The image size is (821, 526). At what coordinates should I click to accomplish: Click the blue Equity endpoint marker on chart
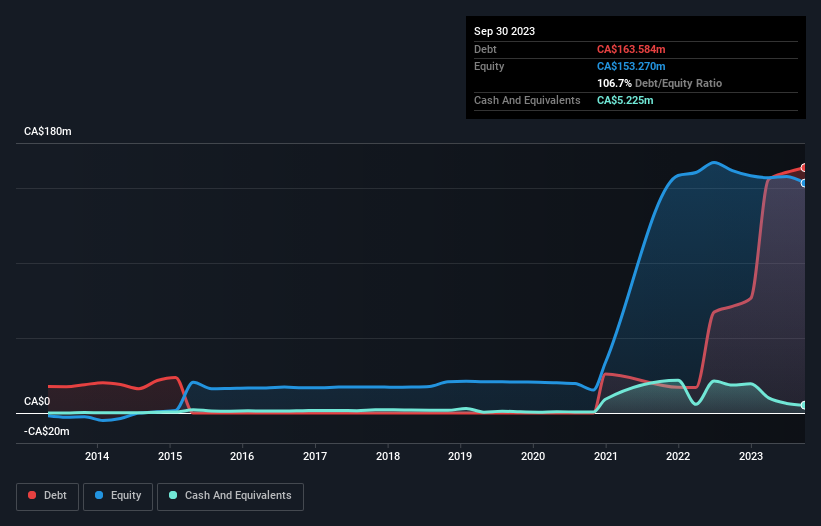click(x=804, y=183)
